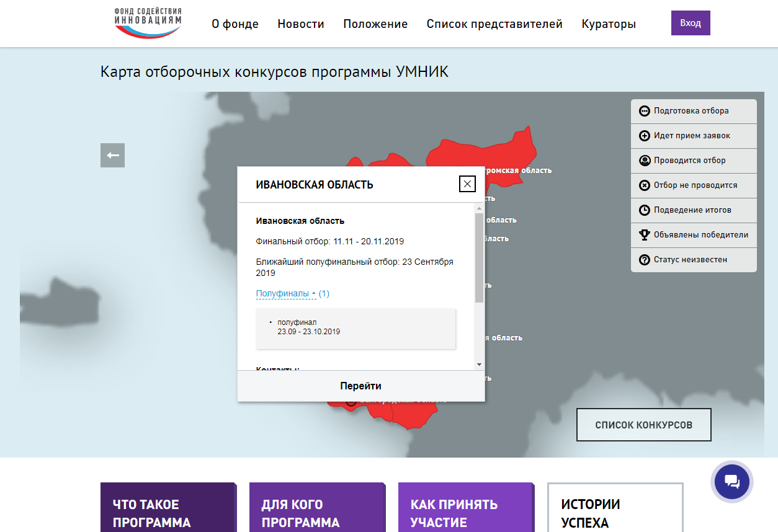Click the popup scrollbar up arrow

click(x=479, y=208)
